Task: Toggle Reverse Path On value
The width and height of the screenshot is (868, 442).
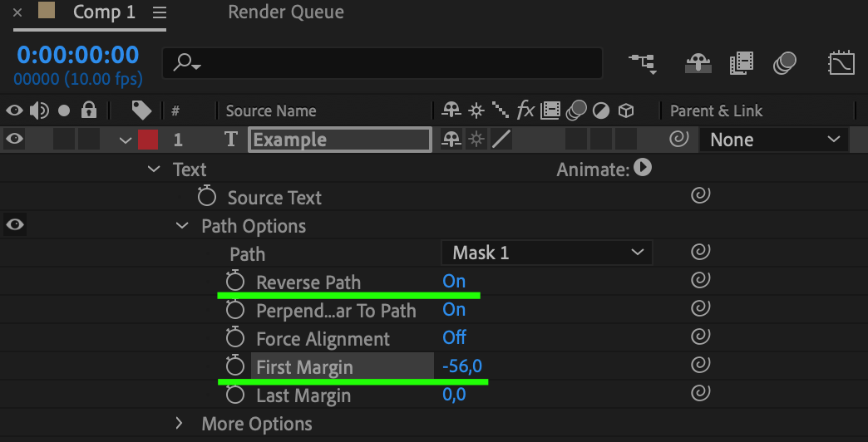Action: tap(454, 282)
